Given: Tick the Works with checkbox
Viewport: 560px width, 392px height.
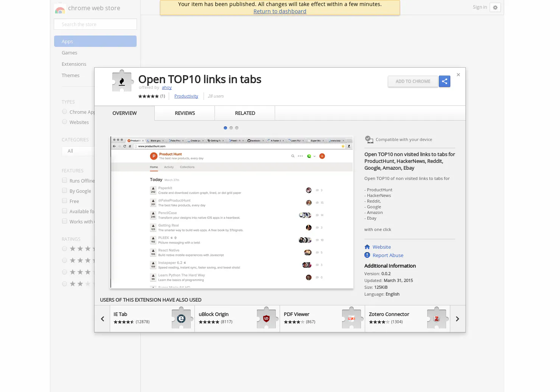Looking at the screenshot, I should point(64,221).
